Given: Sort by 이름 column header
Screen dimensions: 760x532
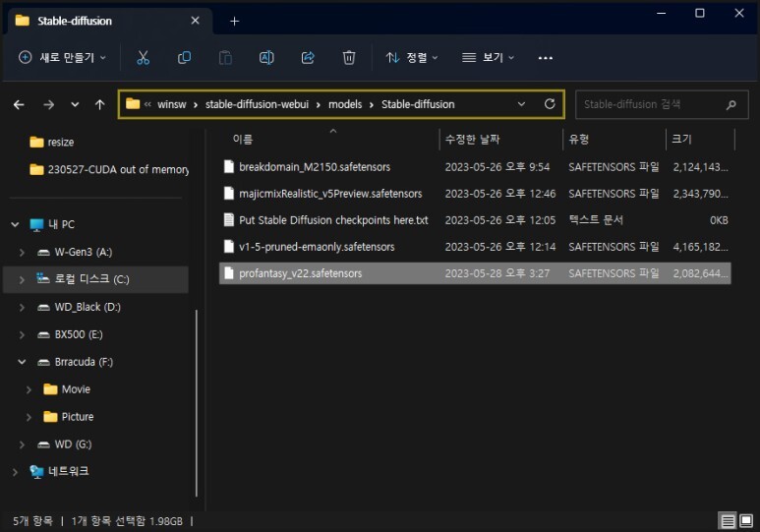Looking at the screenshot, I should click(243, 140).
